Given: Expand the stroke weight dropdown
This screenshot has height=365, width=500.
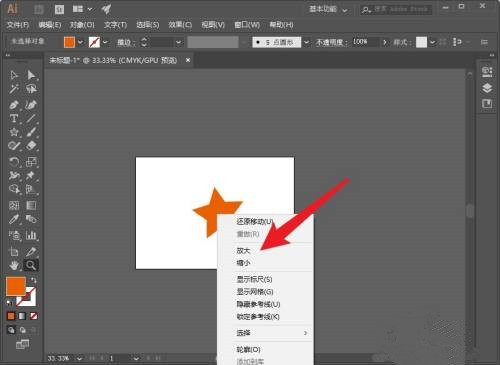Looking at the screenshot, I should (x=179, y=42).
